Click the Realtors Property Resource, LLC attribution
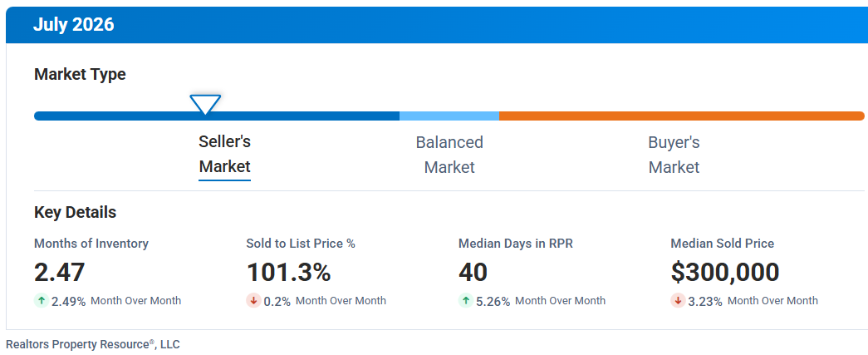The height and width of the screenshot is (355, 868). [x=93, y=344]
